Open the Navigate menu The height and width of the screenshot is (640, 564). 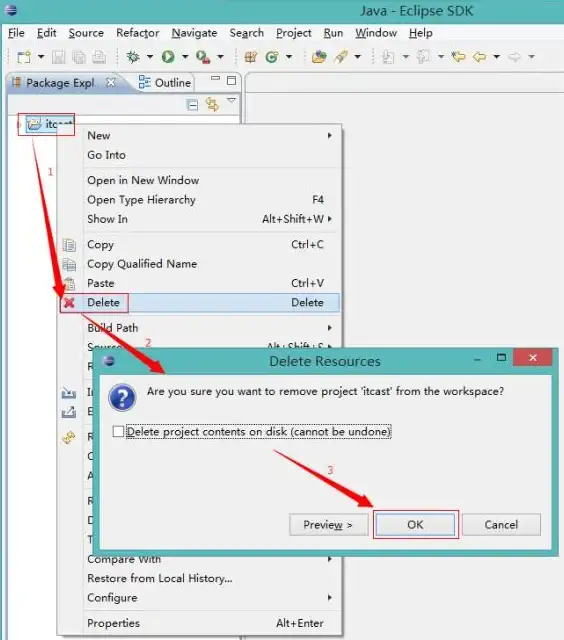(x=194, y=33)
